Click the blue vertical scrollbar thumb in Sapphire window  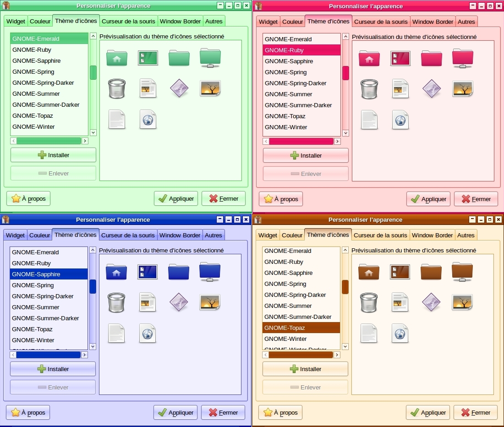(93, 287)
